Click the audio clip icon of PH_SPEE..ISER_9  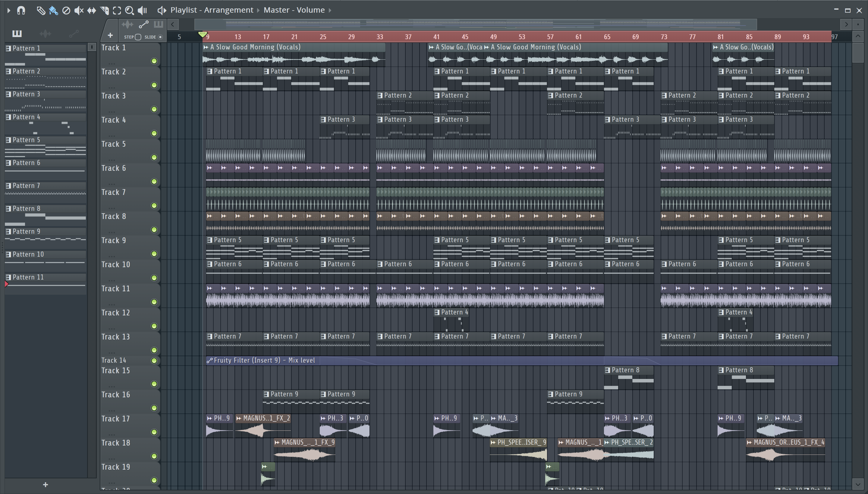(x=493, y=442)
